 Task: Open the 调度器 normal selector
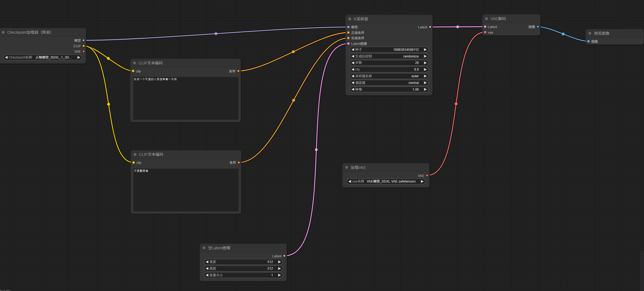click(389, 83)
